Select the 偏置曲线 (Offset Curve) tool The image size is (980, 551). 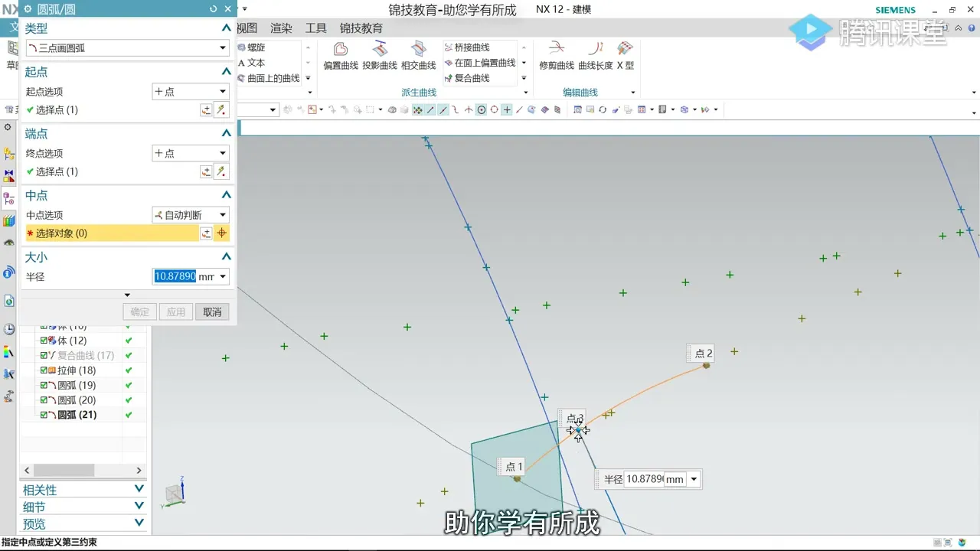pos(339,54)
